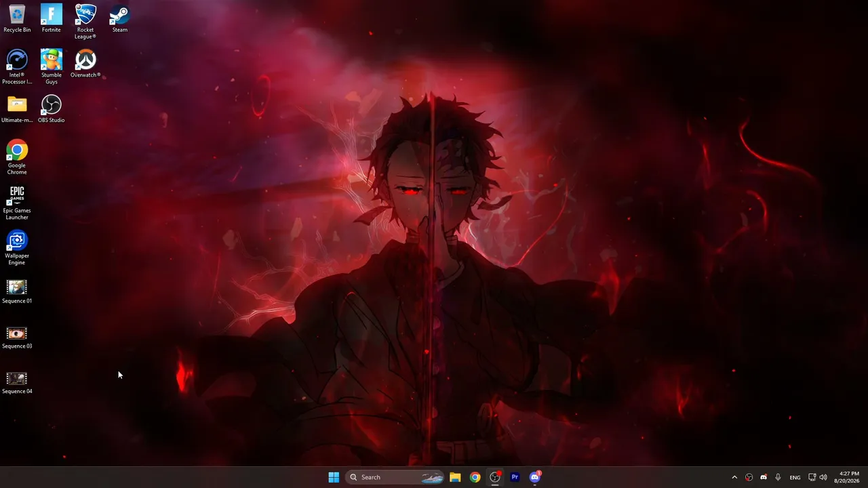Open the volume control tray icon
The width and height of the screenshot is (868, 488).
(x=823, y=477)
